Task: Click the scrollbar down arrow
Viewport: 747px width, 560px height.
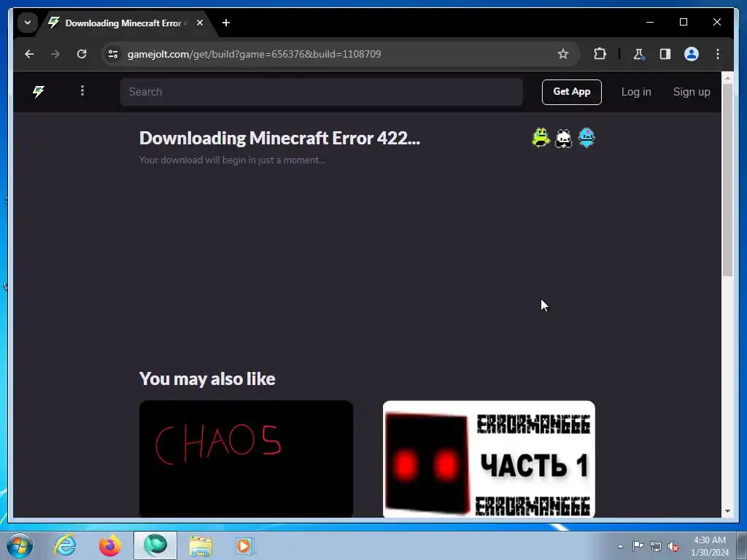Action: point(727,511)
